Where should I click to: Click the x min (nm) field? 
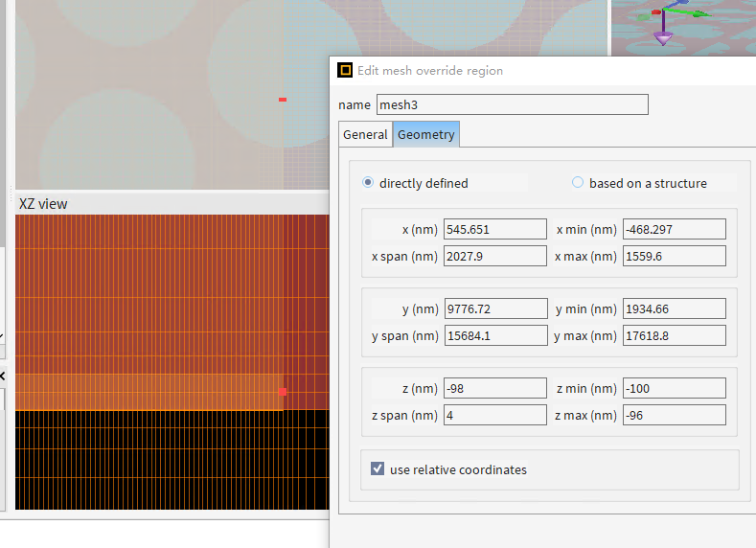point(675,229)
